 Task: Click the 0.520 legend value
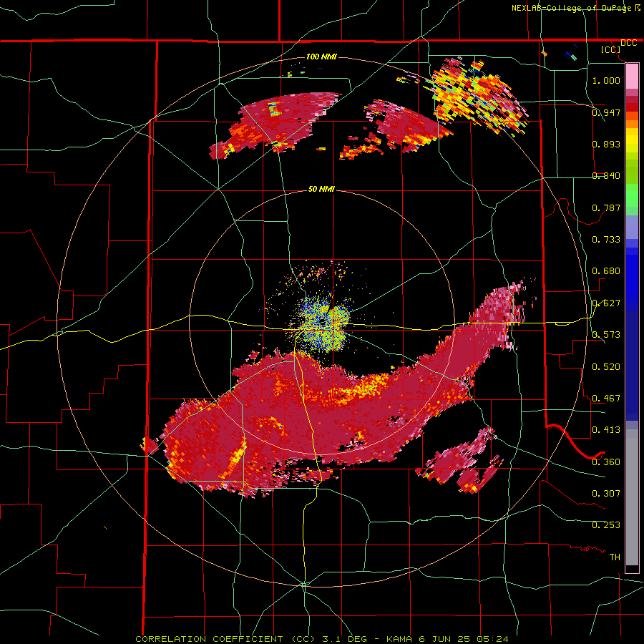click(x=606, y=367)
